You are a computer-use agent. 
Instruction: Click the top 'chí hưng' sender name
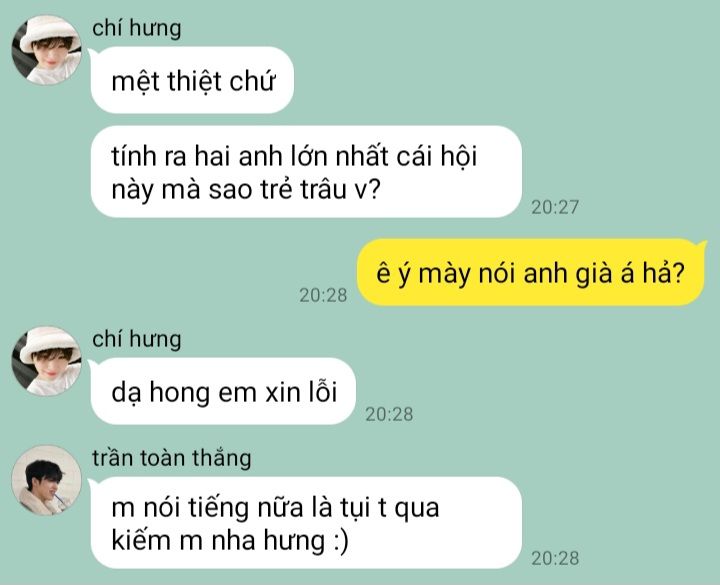(x=136, y=28)
